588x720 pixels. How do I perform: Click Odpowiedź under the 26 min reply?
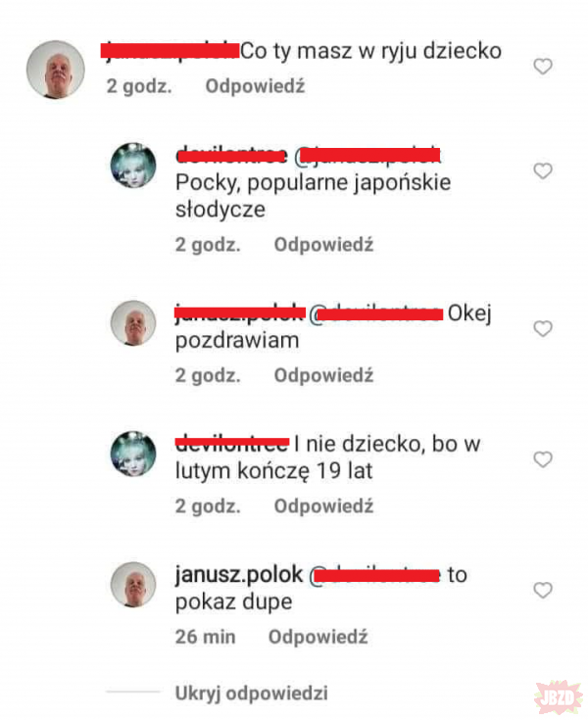[x=318, y=637]
